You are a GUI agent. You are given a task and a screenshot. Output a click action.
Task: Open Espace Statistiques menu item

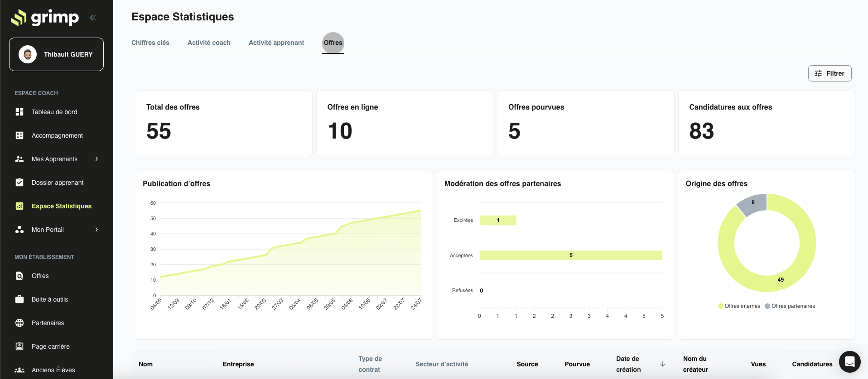click(x=62, y=206)
